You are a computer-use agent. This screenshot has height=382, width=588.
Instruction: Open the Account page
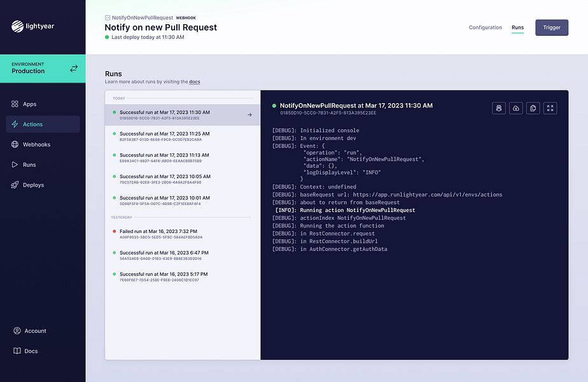pyautogui.click(x=30, y=330)
